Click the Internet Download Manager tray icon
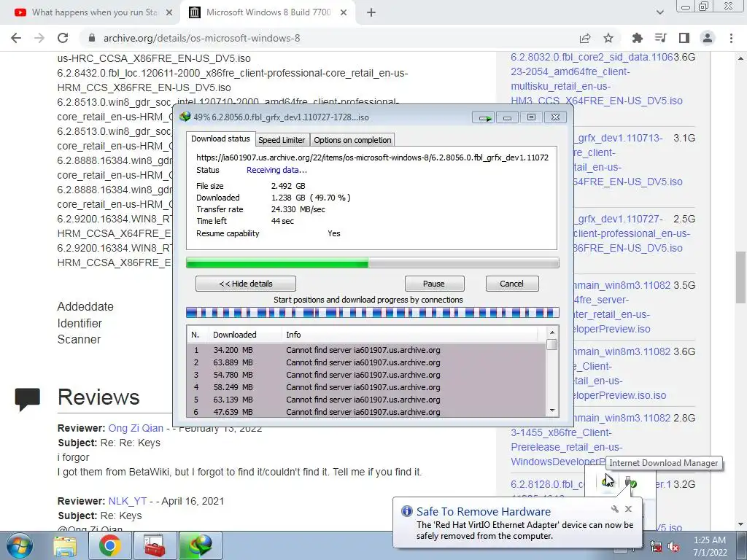The image size is (747, 560). point(608,483)
